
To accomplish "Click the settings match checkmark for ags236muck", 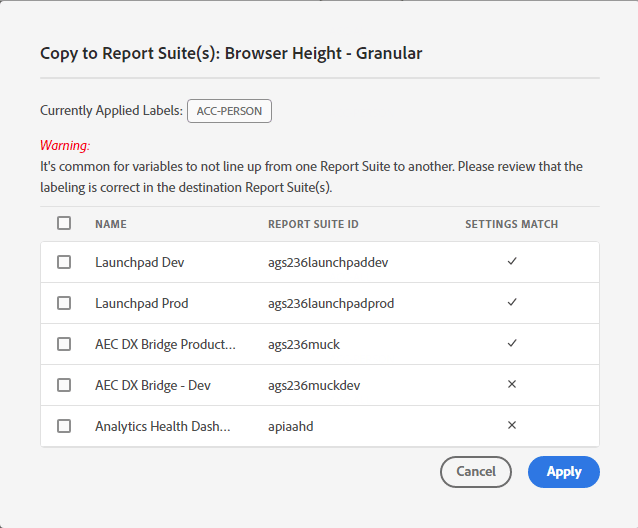I will pyautogui.click(x=512, y=344).
